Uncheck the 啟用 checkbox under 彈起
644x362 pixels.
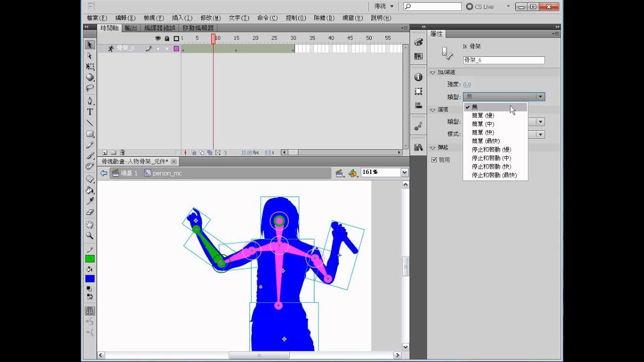click(434, 160)
